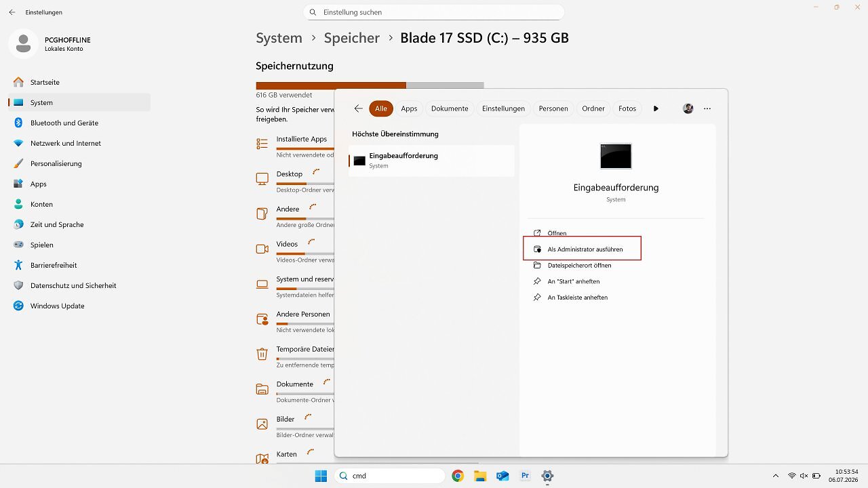Click the user avatar in search panel
Screen dimensions: 868x488
tap(688, 108)
